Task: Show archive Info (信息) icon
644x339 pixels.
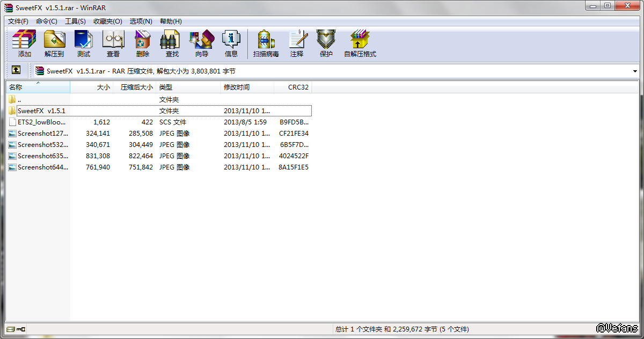Action: point(231,44)
